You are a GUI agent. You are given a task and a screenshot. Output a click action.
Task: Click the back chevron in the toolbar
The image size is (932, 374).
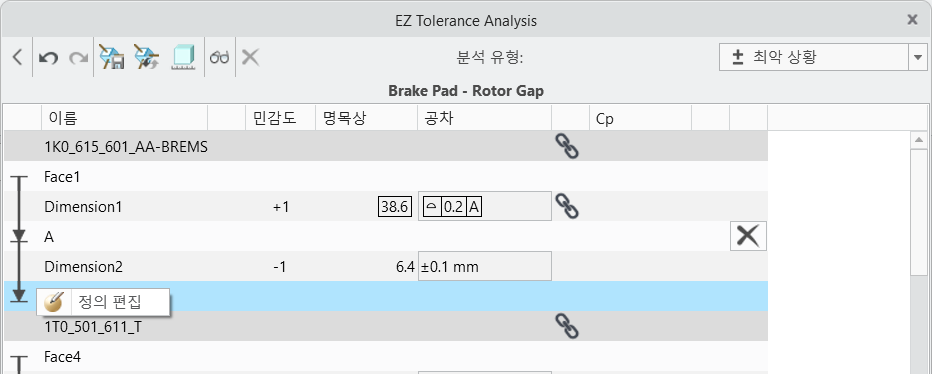tap(17, 57)
